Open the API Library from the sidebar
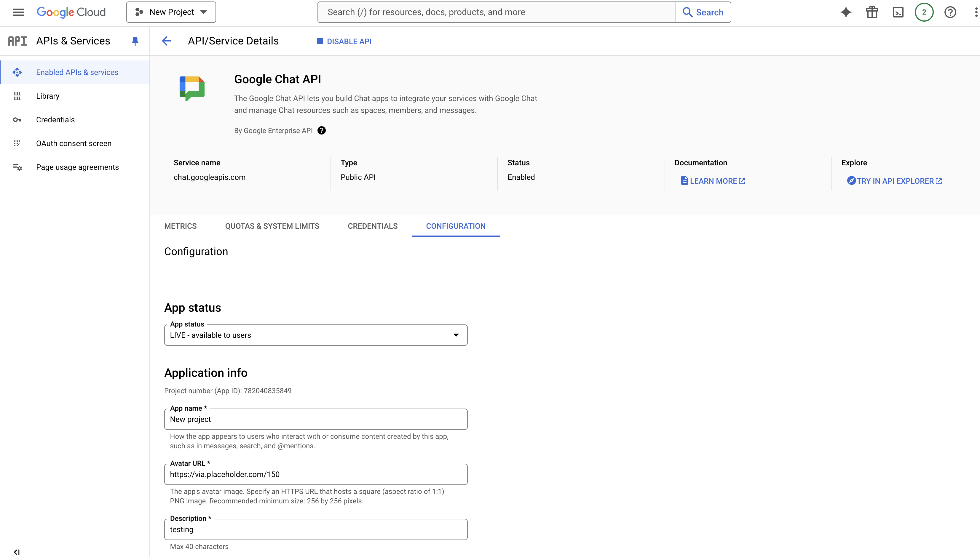This screenshot has height=557, width=980. coord(47,96)
